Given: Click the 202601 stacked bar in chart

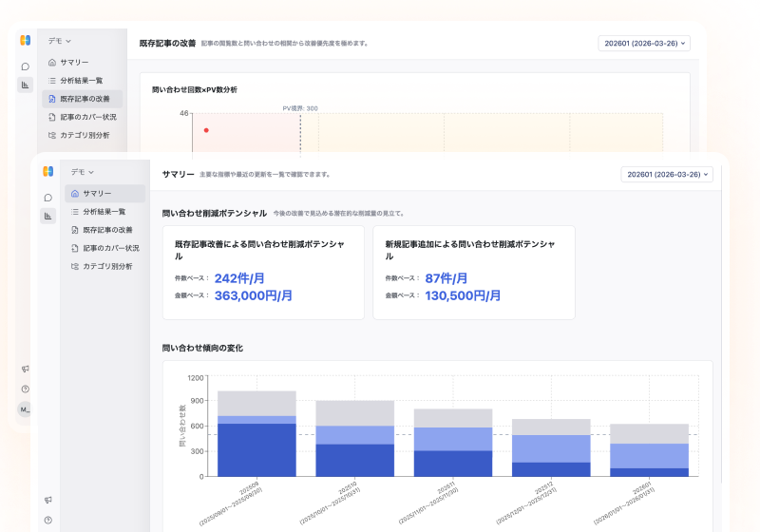Looking at the screenshot, I should 649,450.
